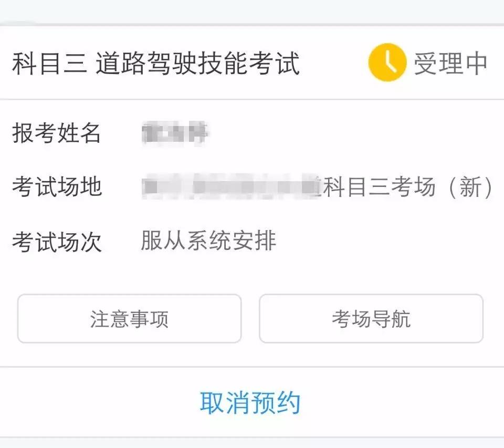Click the gray strip below 取消预约
504x448 pixels.
tap(252, 443)
